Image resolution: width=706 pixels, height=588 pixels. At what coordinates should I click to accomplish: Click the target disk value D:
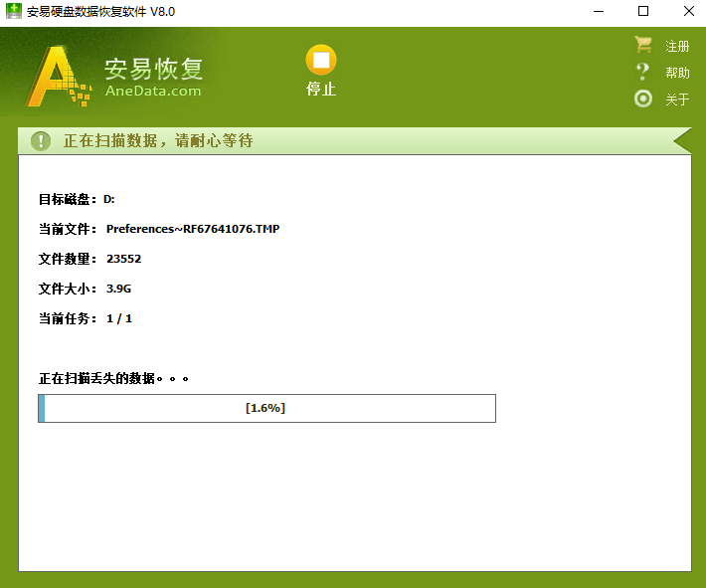click(109, 199)
